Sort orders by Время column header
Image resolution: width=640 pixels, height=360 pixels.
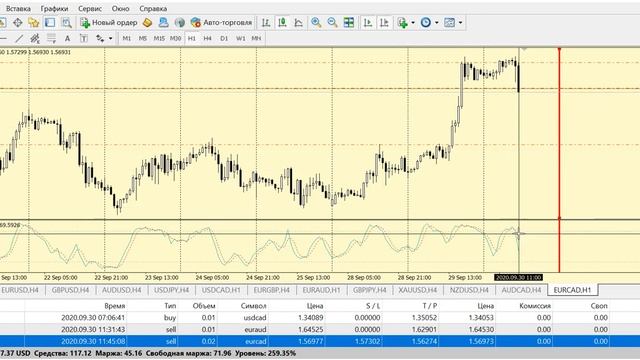pos(114,306)
